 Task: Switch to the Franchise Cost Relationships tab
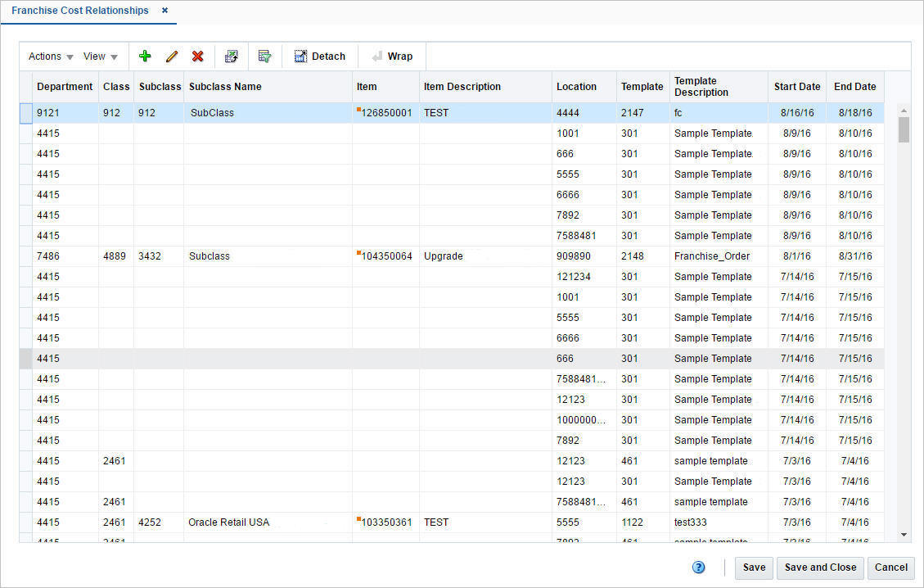pos(79,11)
